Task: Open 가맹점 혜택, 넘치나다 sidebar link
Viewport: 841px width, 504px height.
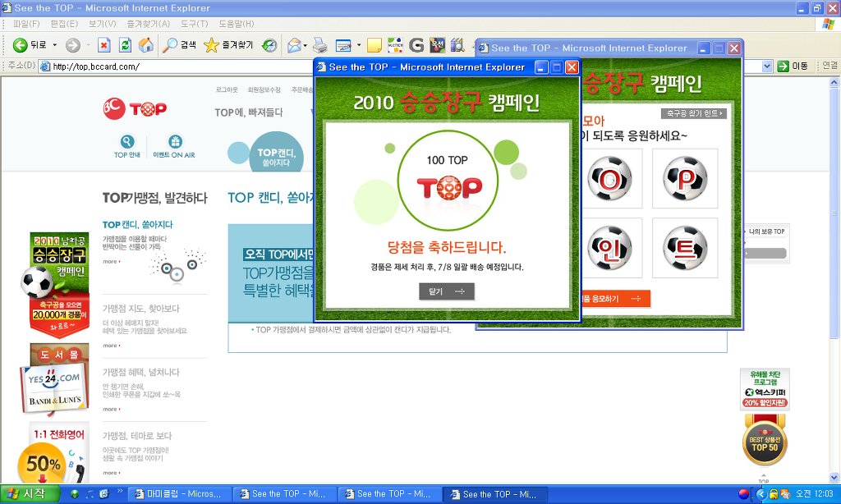Action: pos(141,372)
